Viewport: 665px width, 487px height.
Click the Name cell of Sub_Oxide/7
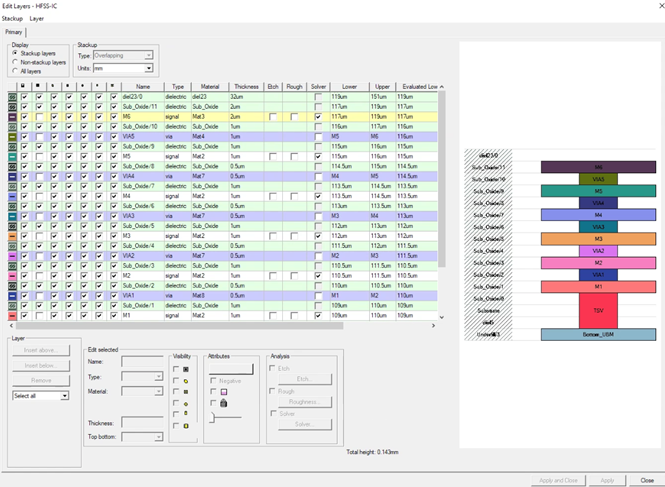coord(138,186)
